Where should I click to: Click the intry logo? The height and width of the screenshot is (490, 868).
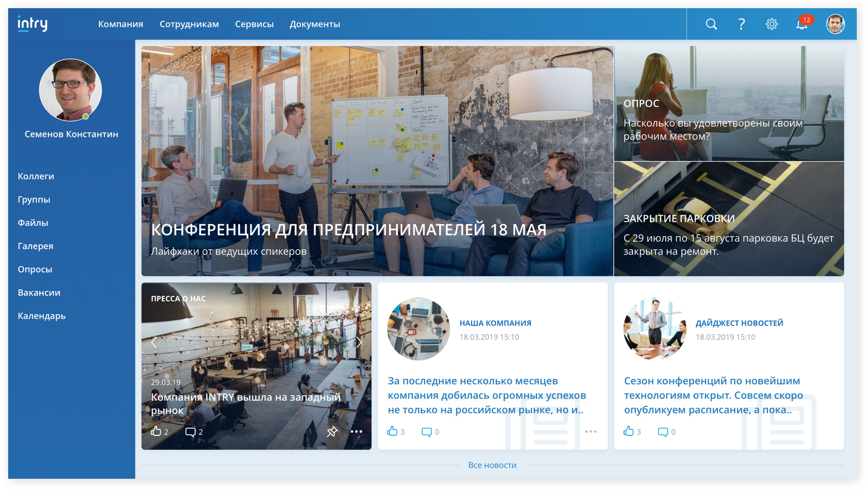[x=33, y=24]
